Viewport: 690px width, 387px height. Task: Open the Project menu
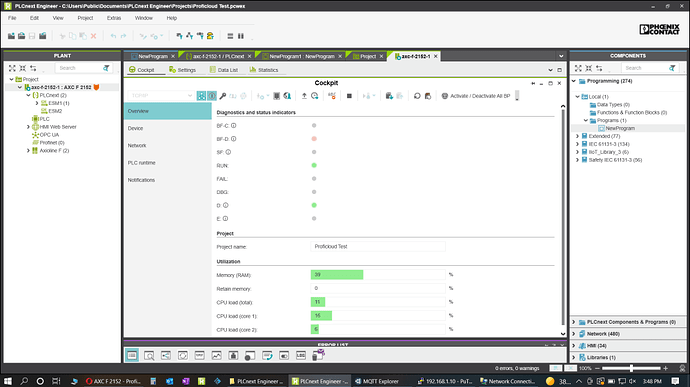coord(85,18)
